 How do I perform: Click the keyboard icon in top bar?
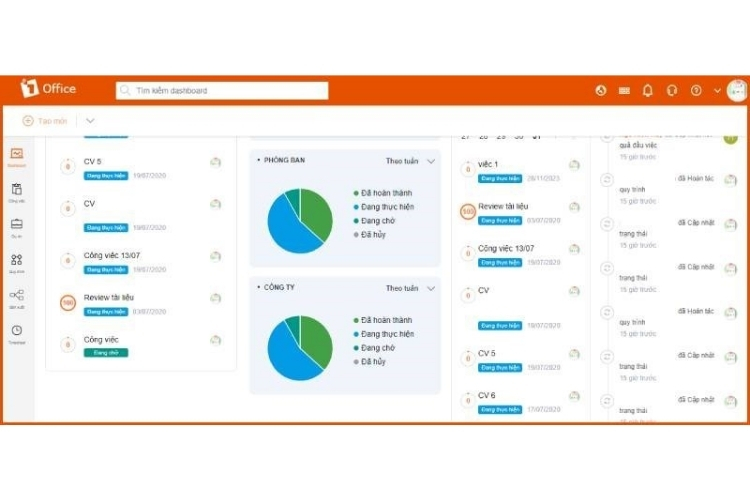click(624, 90)
